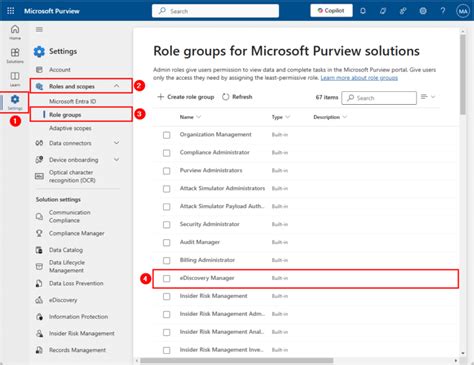This screenshot has height=365, width=474.
Task: Check the Billing Administrator checkbox
Action: tap(167, 261)
